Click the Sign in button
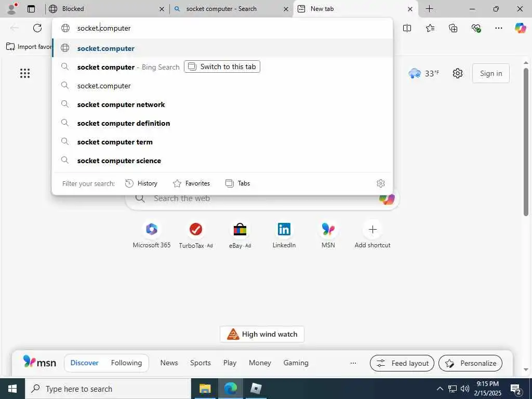The width and height of the screenshot is (532, 399). click(490, 73)
